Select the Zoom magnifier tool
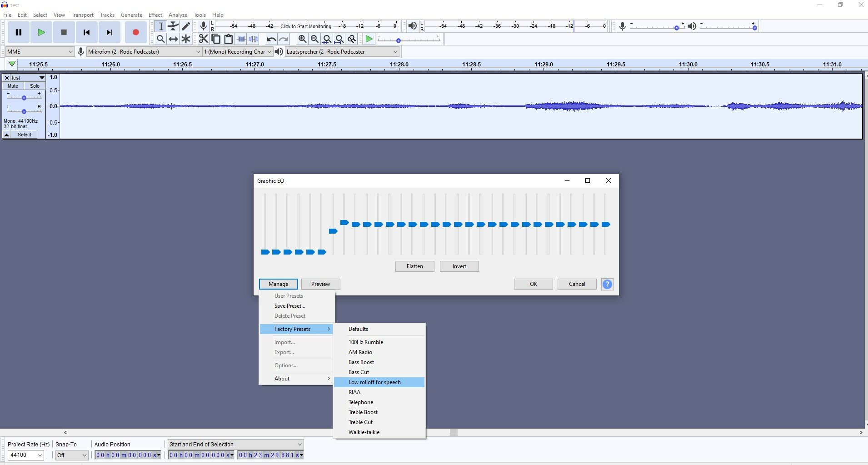 coord(160,39)
